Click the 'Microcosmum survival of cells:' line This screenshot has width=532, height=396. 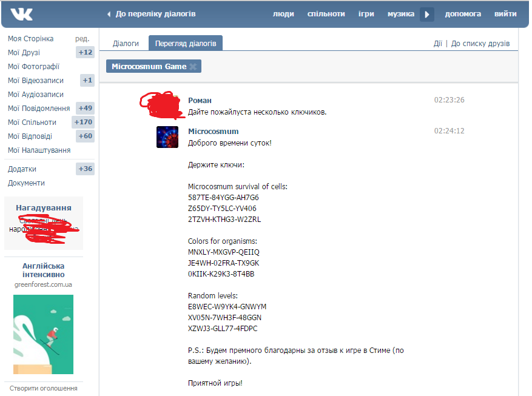(238, 186)
